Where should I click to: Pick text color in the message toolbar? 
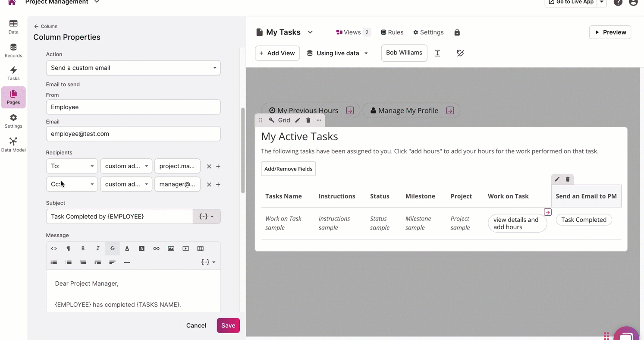[127, 249]
